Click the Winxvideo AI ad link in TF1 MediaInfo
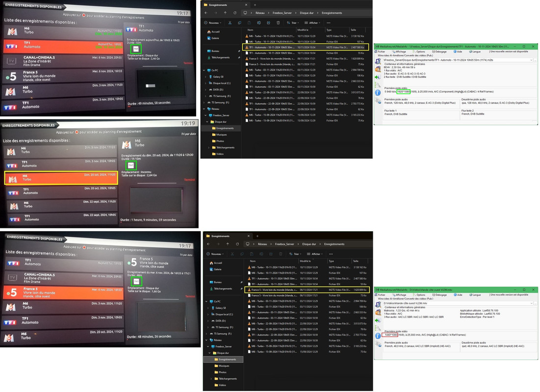The image size is (540, 392). pyautogui.click(x=406, y=55)
